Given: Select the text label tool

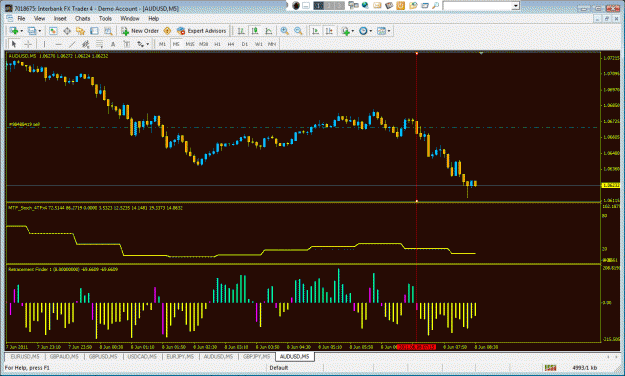Looking at the screenshot, I should [x=127, y=44].
